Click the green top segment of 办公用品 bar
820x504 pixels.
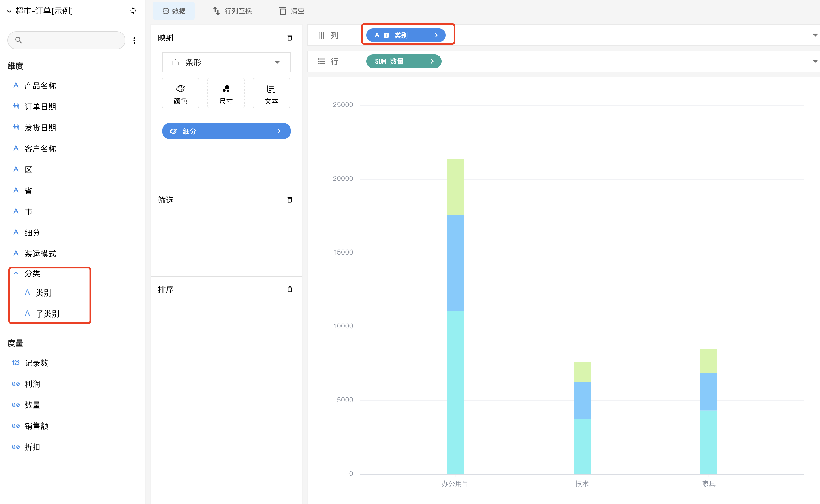455,187
